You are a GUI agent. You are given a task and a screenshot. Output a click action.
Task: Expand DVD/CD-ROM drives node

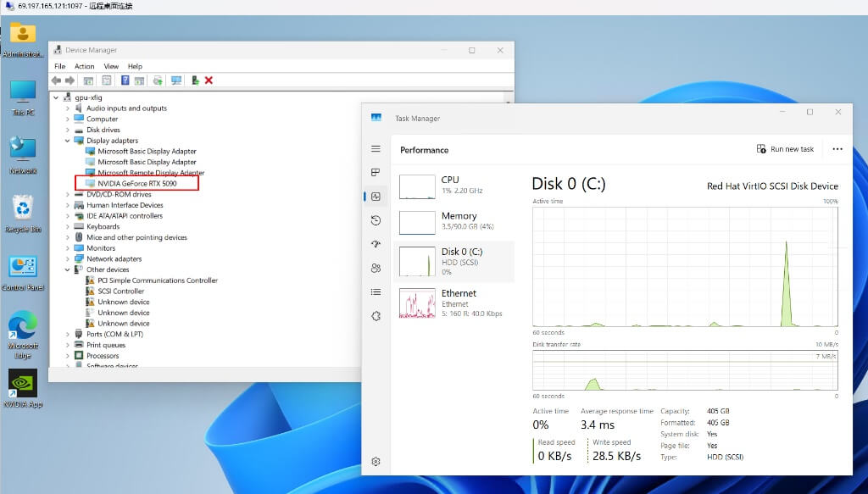coord(68,194)
